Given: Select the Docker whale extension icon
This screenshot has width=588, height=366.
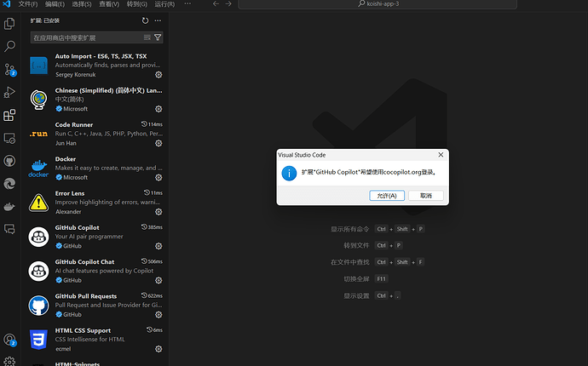Looking at the screenshot, I should click(38, 169).
